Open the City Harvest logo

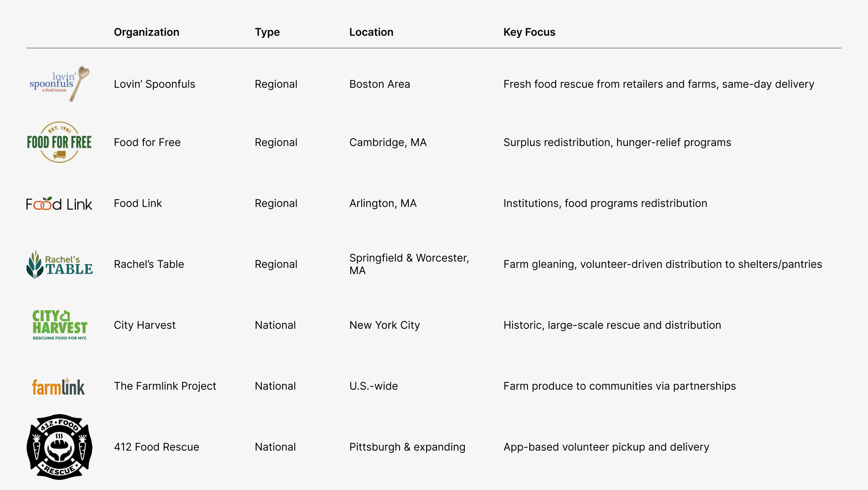pyautogui.click(x=60, y=325)
